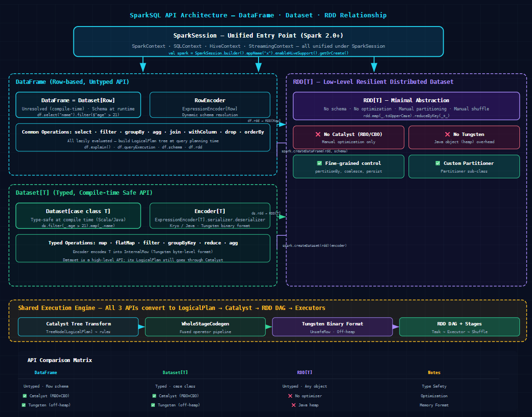Click the SparkSession.builder() code line
532x417 pixels.
pos(258,53)
